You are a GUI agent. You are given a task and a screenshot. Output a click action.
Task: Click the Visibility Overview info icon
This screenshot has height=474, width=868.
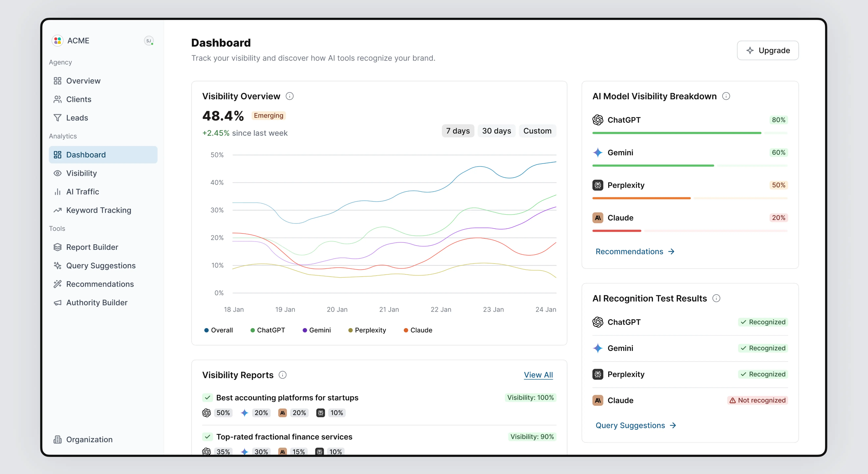point(289,96)
